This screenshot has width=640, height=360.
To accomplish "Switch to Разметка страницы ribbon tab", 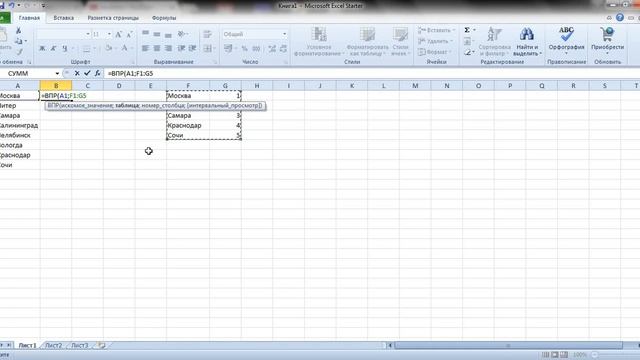I will tap(113, 18).
